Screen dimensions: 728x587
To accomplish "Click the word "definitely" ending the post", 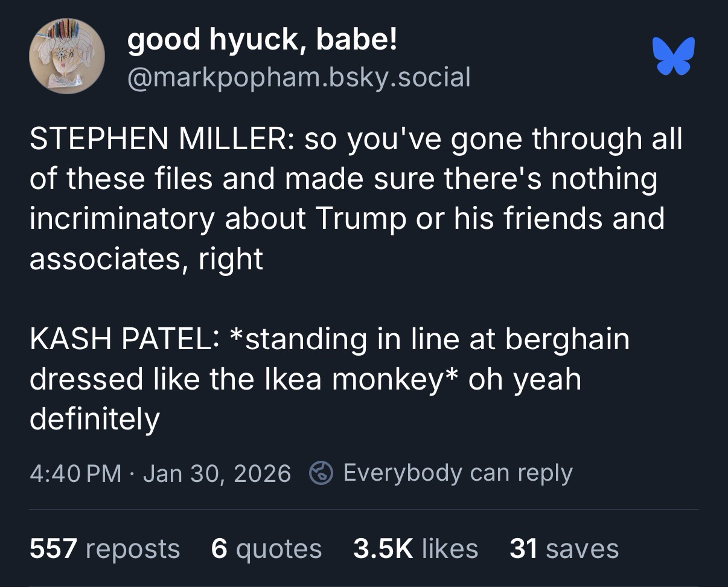I will click(94, 419).
